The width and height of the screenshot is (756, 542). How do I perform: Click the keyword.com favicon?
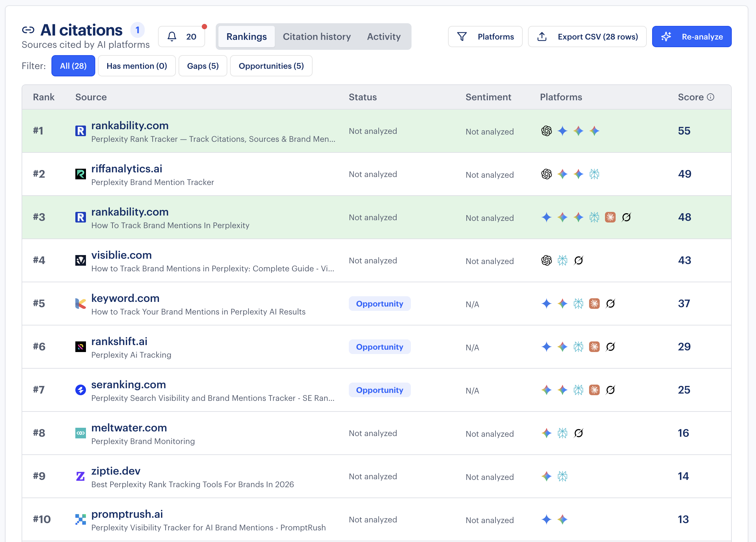click(80, 304)
